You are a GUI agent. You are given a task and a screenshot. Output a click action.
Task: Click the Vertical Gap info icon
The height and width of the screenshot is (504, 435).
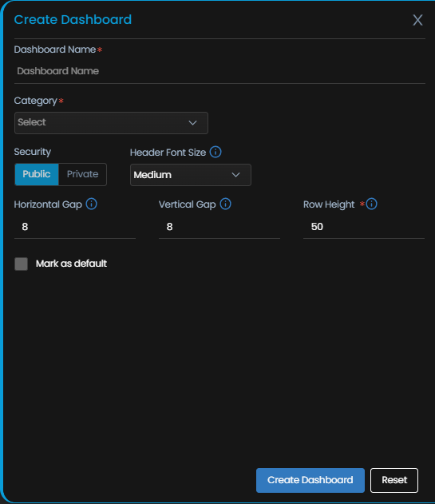pyautogui.click(x=225, y=204)
